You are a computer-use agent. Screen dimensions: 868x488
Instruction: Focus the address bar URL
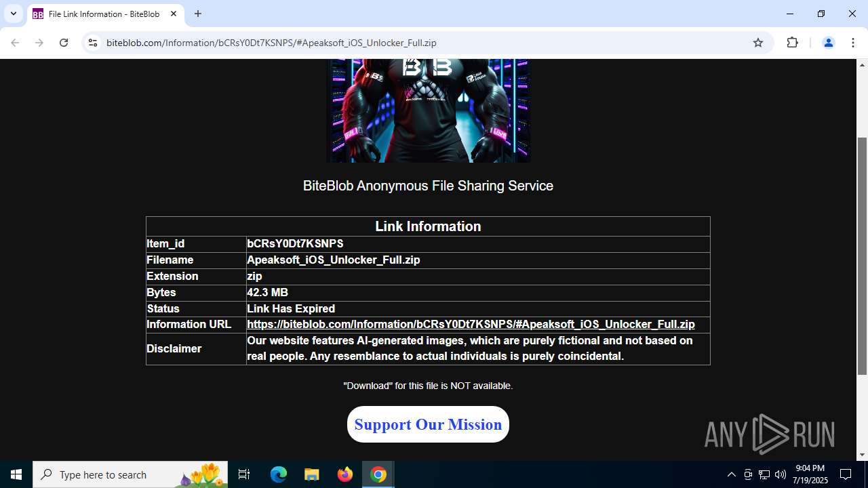(x=271, y=43)
